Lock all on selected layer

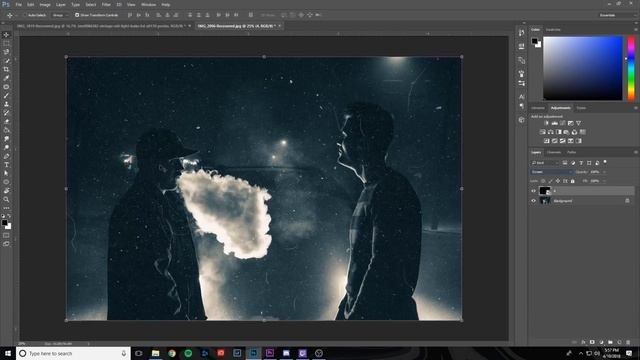[573, 181]
